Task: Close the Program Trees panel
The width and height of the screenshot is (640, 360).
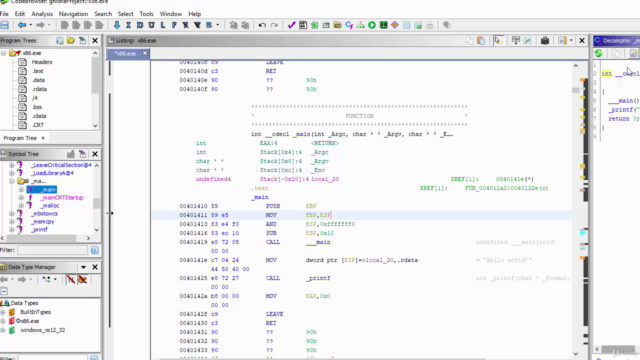Action: (x=95, y=40)
